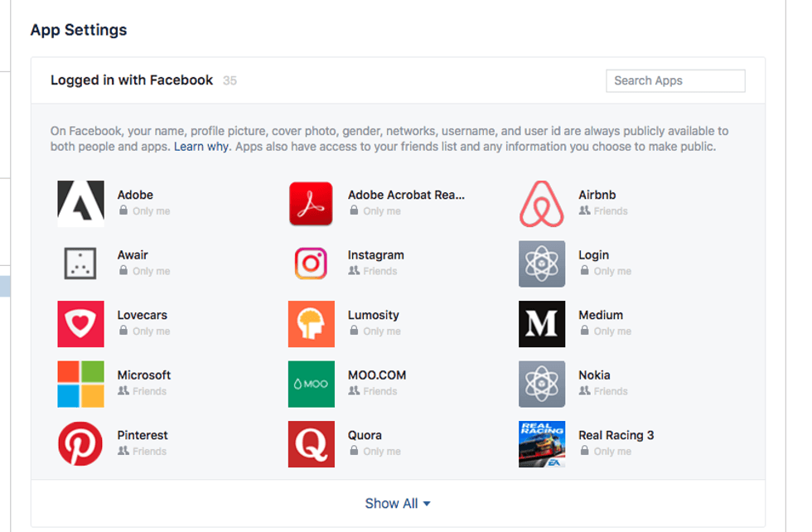Click the Pinterest app icon
This screenshot has height=532, width=812.
point(80,444)
